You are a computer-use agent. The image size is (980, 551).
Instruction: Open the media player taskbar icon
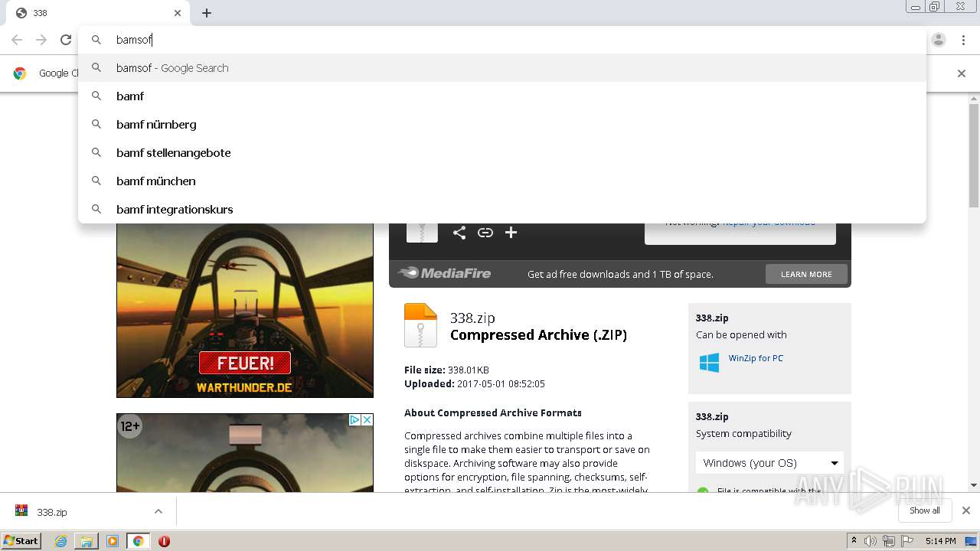[x=113, y=541]
